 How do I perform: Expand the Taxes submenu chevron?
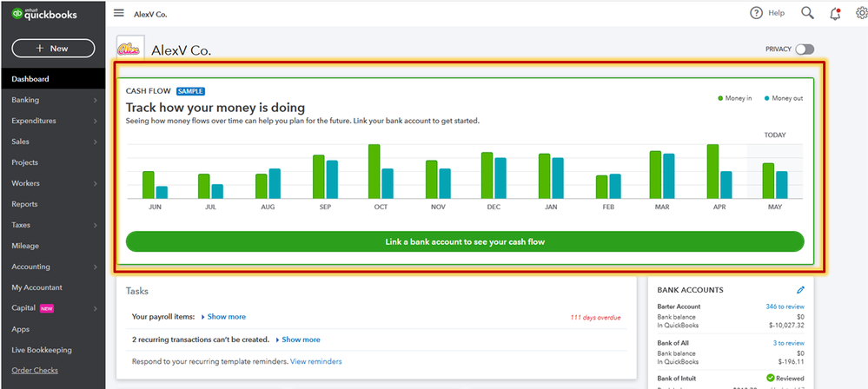coord(96,225)
